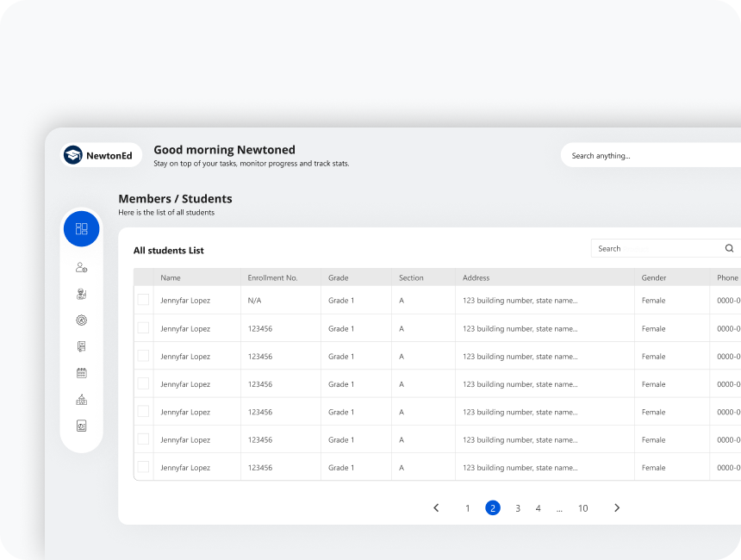Open the books sidebar icon
Screen dimensions: 741x560
[81, 346]
